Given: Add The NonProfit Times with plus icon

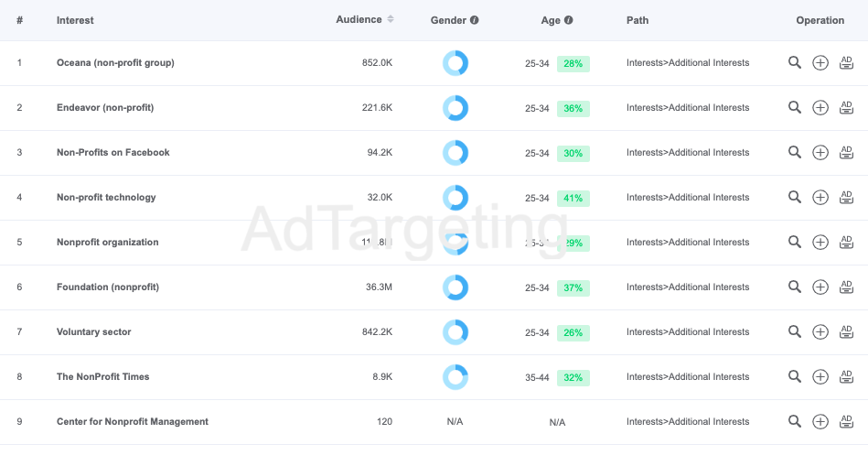Looking at the screenshot, I should [x=820, y=377].
